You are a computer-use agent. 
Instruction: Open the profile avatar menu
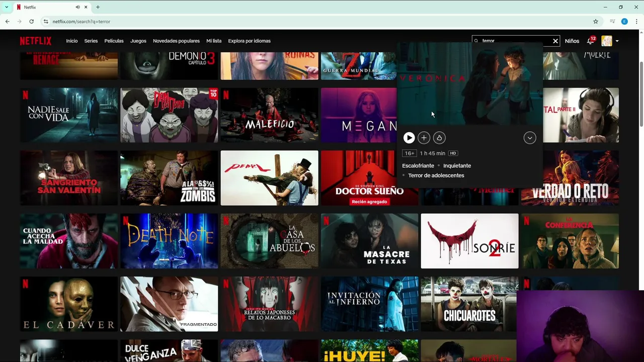(607, 41)
